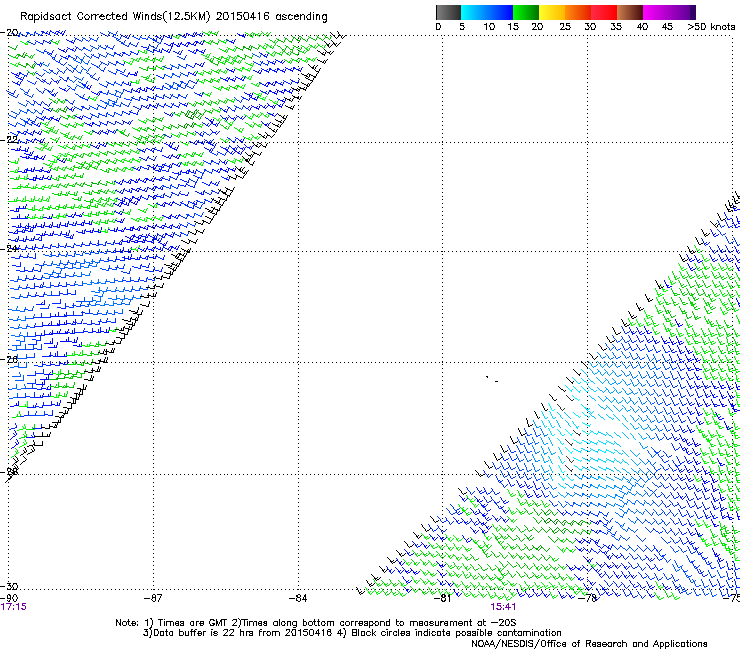740x650 pixels.
Task: Click the -22 latitude axis label
Action: (x=9, y=140)
